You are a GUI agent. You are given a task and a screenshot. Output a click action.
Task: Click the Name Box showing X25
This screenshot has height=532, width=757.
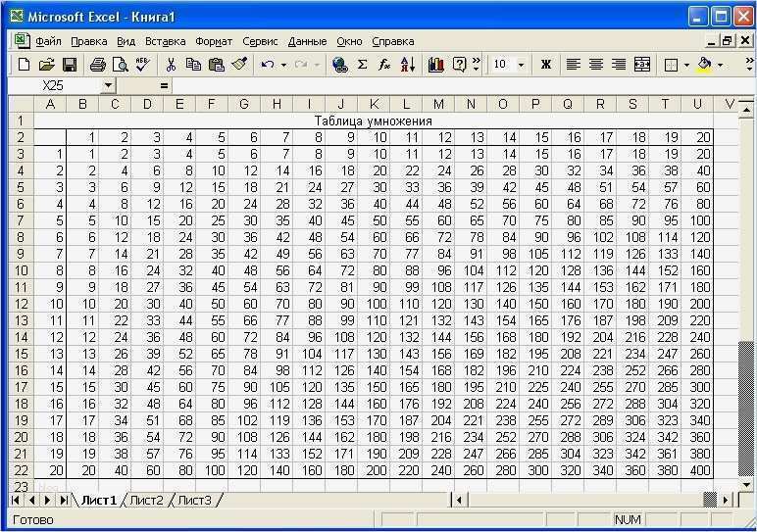click(54, 86)
